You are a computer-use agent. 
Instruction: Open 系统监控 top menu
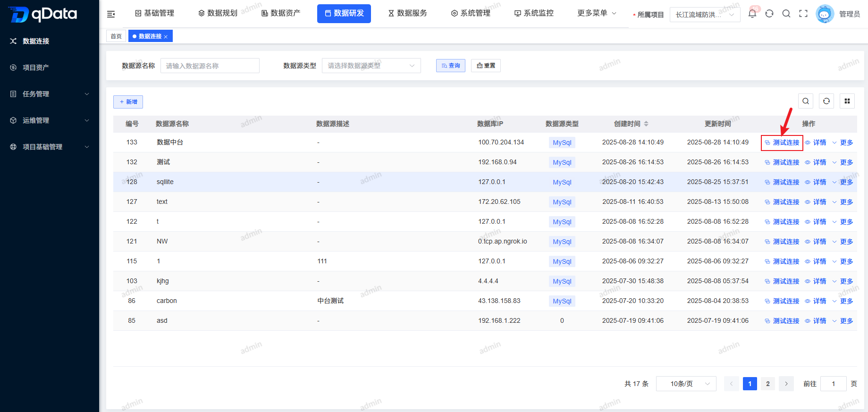534,13
